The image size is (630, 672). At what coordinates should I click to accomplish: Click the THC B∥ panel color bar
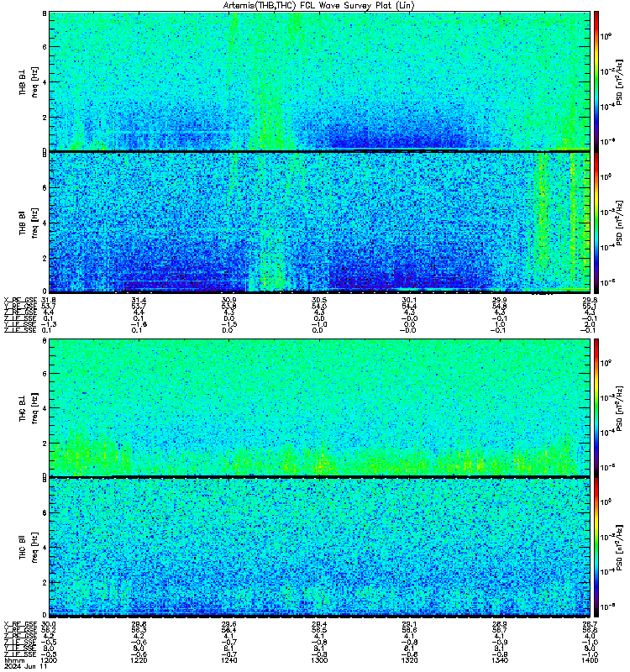click(x=596, y=548)
